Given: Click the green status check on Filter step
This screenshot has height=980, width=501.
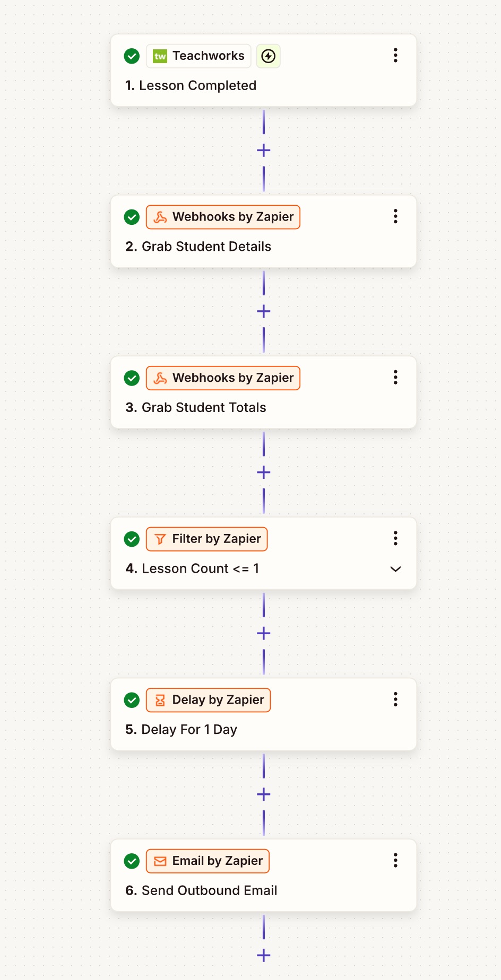Looking at the screenshot, I should pyautogui.click(x=132, y=539).
